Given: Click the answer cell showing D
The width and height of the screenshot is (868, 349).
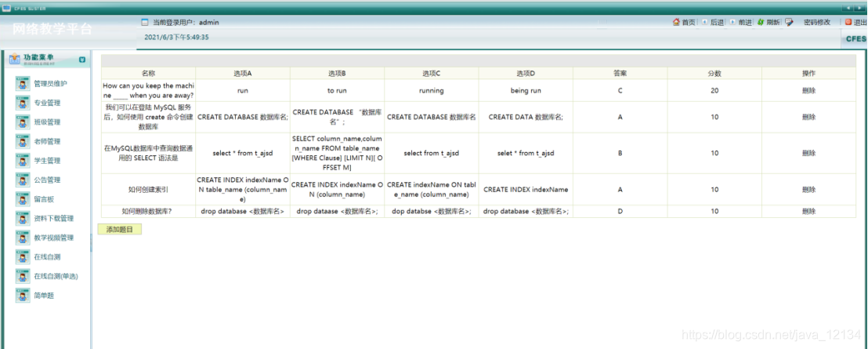Looking at the screenshot, I should (x=620, y=211).
